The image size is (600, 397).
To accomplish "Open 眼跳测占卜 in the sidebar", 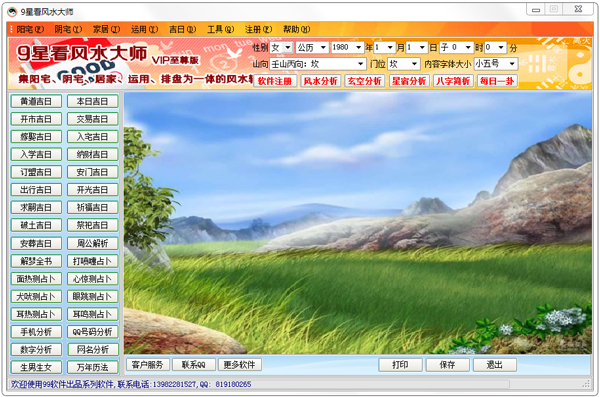I will pos(93,296).
